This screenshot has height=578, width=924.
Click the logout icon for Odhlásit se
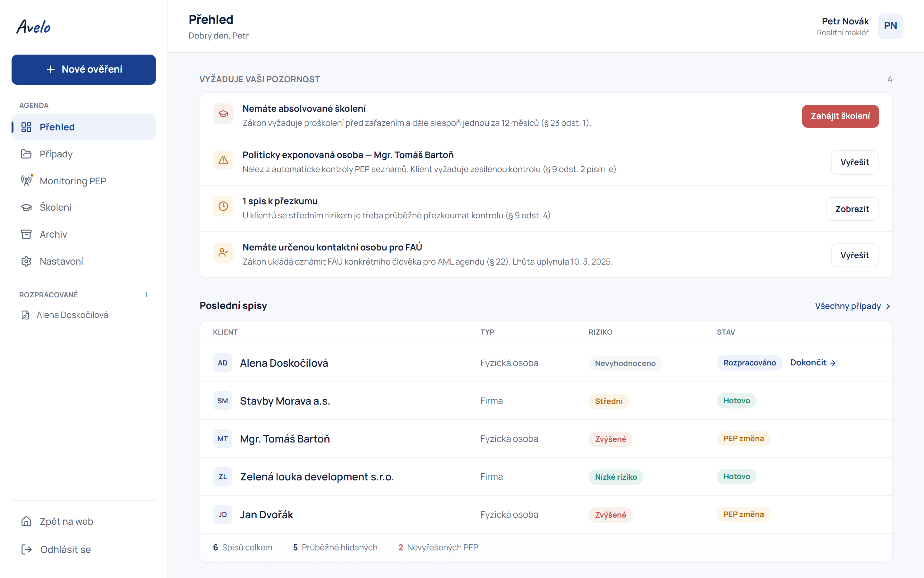tap(26, 549)
